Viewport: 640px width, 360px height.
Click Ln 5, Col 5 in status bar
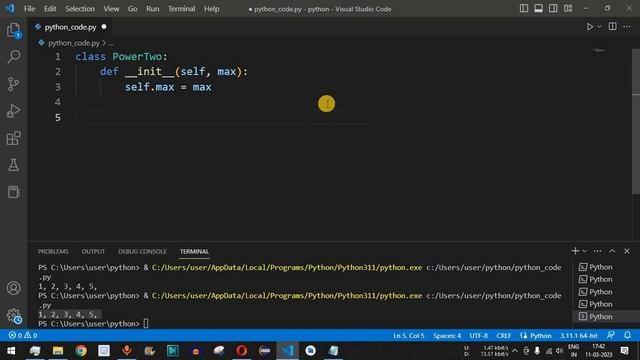tap(409, 336)
